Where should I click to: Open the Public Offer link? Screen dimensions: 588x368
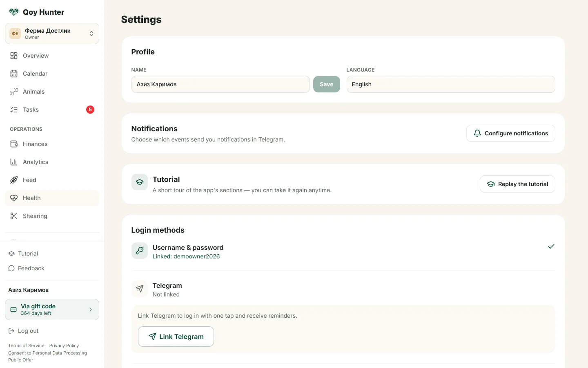[x=21, y=360]
